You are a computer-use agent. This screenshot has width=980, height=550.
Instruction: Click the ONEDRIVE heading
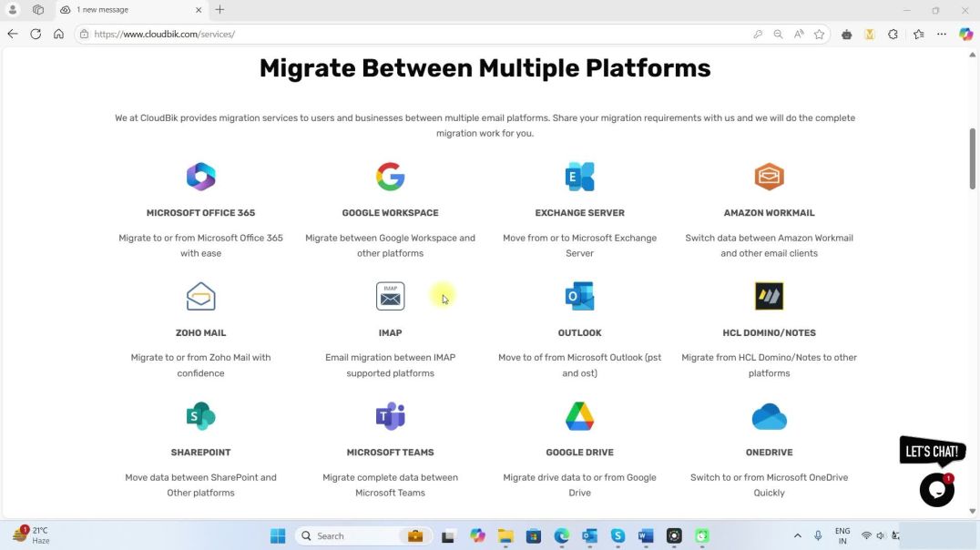coord(769,452)
